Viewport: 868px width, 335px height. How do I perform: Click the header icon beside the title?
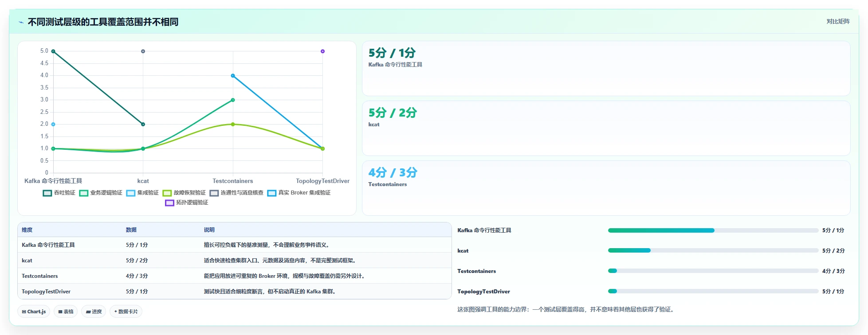click(x=21, y=22)
